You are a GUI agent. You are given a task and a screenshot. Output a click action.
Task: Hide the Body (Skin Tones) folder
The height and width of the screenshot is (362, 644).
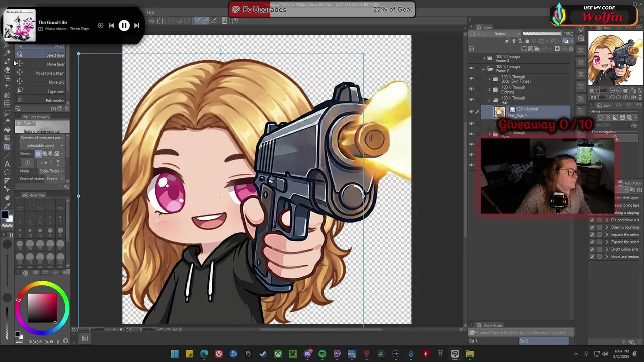(x=471, y=78)
